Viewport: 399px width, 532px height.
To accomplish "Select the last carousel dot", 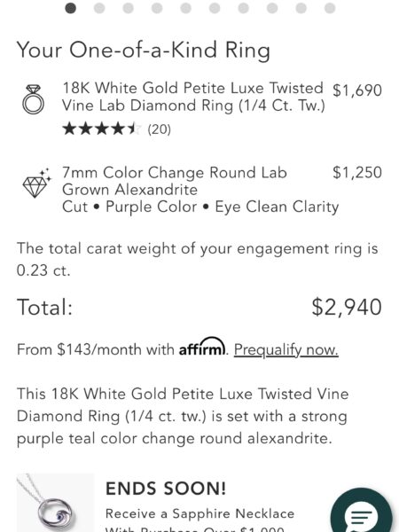I will (x=330, y=8).
